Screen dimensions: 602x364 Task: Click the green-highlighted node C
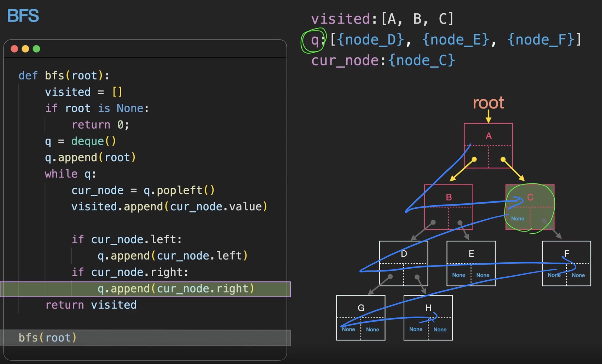530,197
